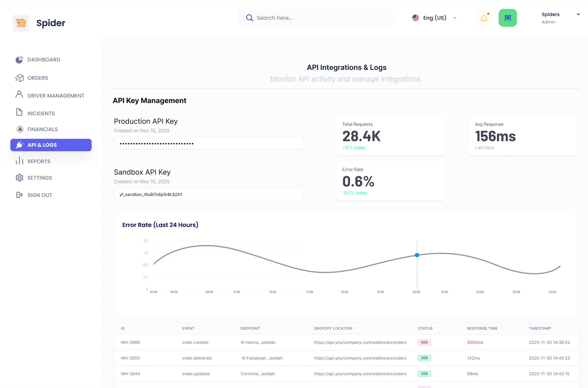The image size is (588, 388).
Task: Click the Settings gear icon
Action: 19,178
